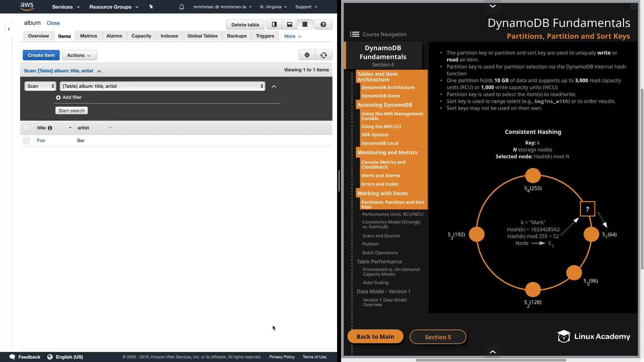This screenshot has width=644, height=362.
Task: Open the notifications bell icon
Action: tap(181, 7)
